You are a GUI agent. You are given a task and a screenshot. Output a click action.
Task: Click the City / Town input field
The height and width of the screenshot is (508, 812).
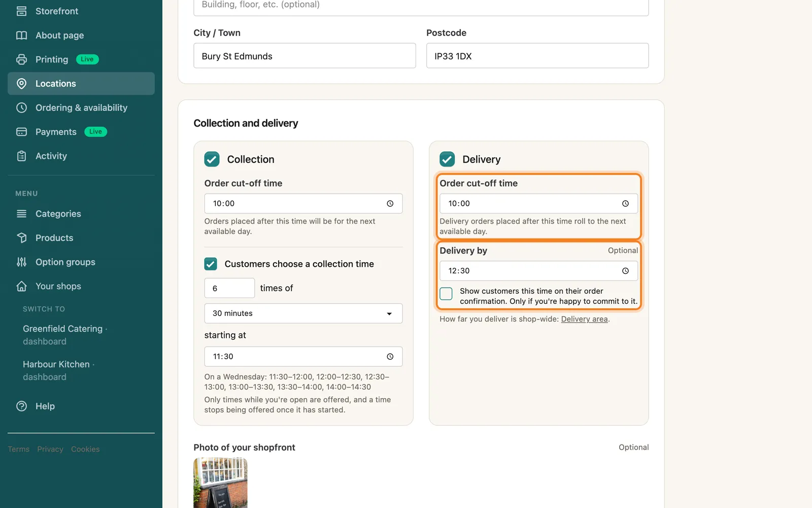point(304,56)
